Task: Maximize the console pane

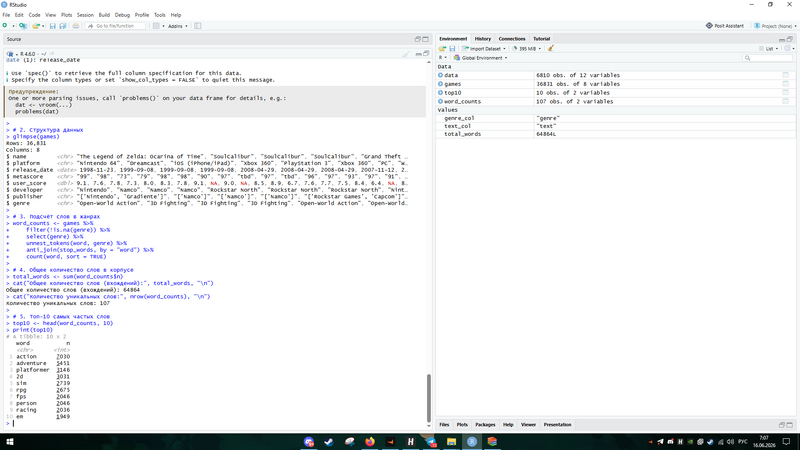Action: [426, 54]
